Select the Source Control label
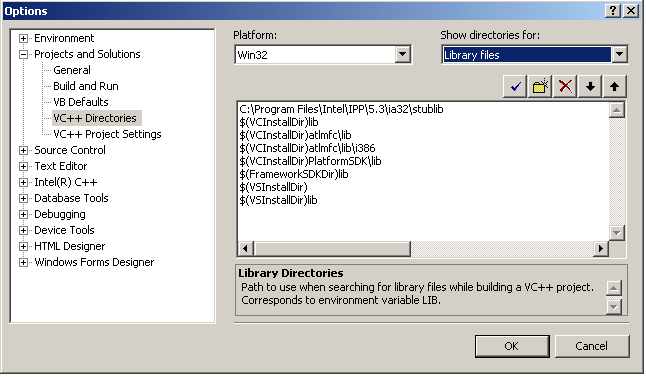646x377 pixels. click(x=70, y=150)
